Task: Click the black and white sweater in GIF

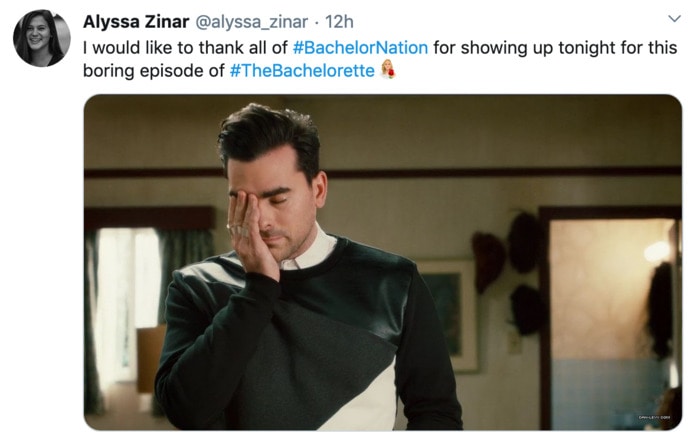Action: [x=308, y=339]
